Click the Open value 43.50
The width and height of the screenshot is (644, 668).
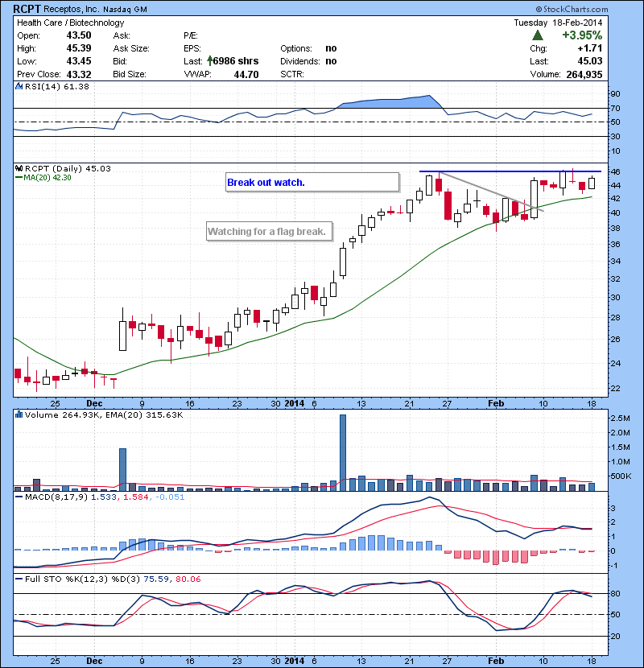click(x=79, y=35)
